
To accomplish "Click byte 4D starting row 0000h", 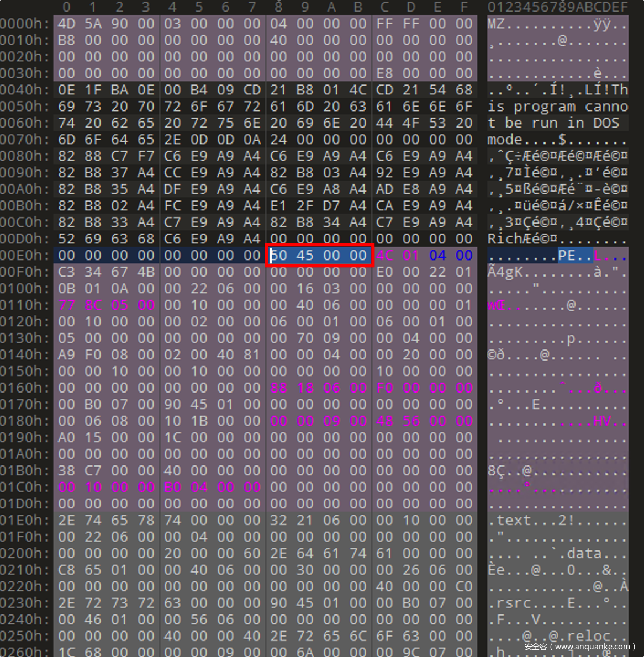I will [x=67, y=24].
